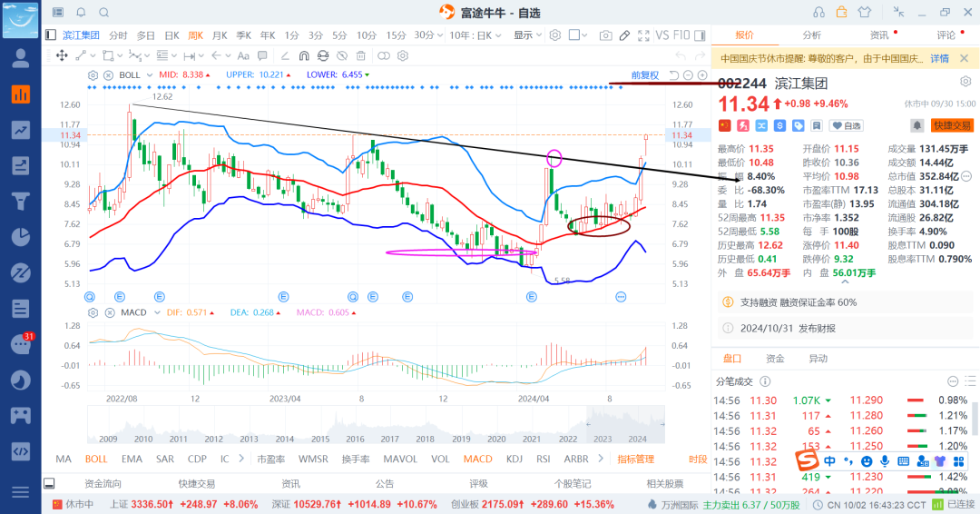Open 指标管理 indicator management

point(635,459)
